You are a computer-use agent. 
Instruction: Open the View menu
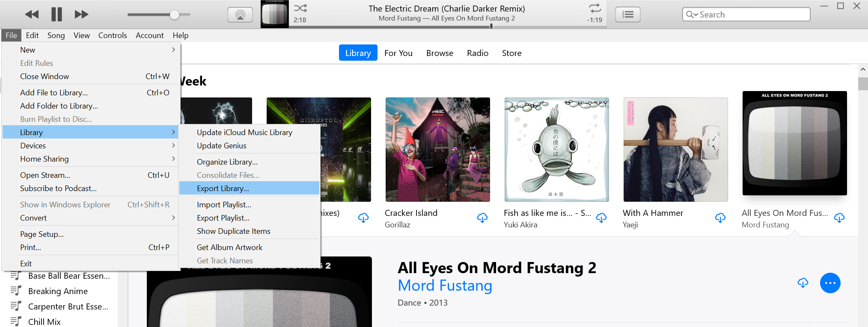click(82, 35)
